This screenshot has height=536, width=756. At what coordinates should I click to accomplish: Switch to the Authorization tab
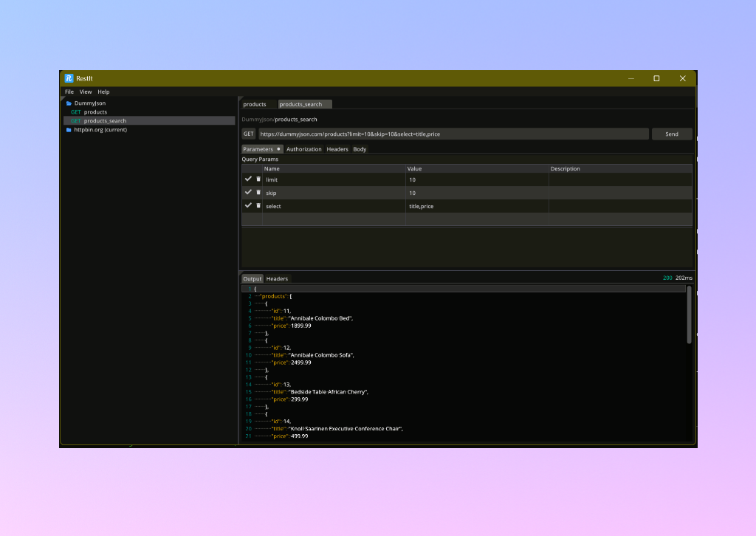[303, 149]
